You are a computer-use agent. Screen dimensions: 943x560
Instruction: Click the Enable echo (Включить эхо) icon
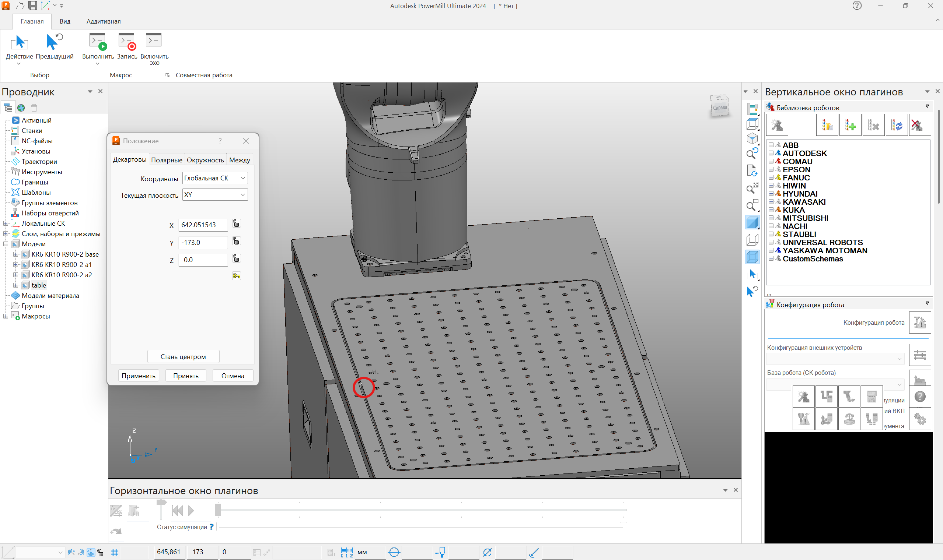tap(154, 40)
